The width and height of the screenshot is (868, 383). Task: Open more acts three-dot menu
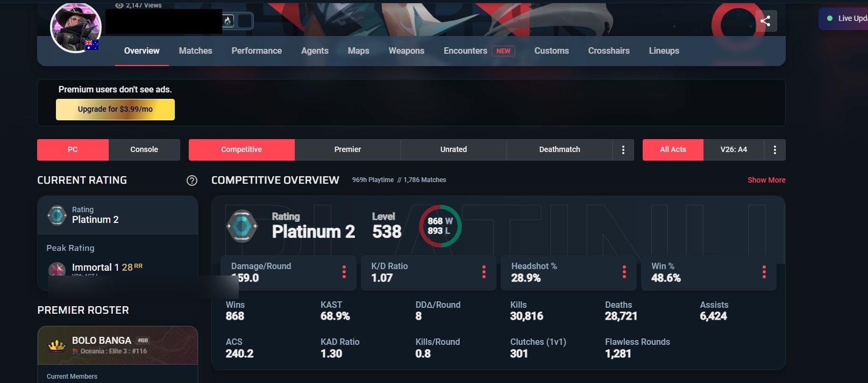click(775, 150)
